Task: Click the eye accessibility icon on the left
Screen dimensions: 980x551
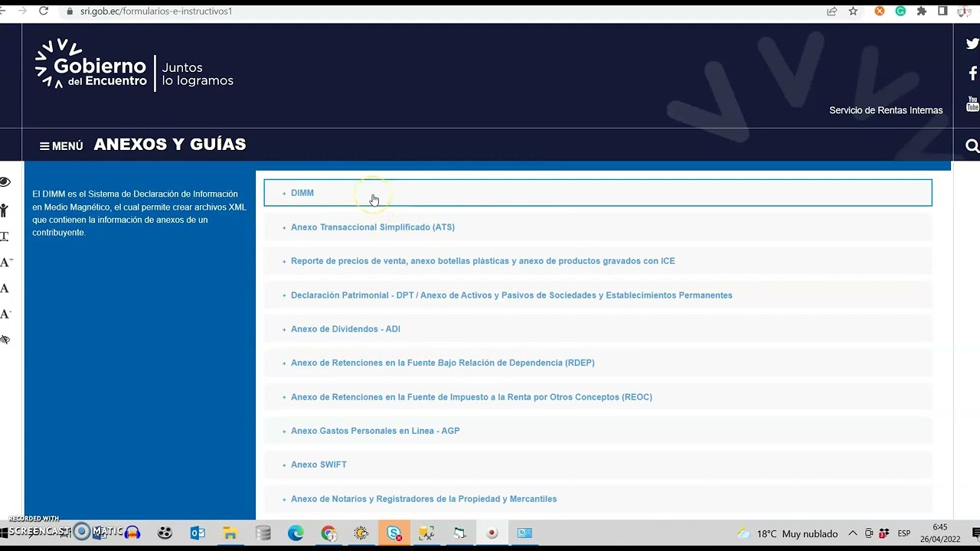Action: (x=5, y=182)
